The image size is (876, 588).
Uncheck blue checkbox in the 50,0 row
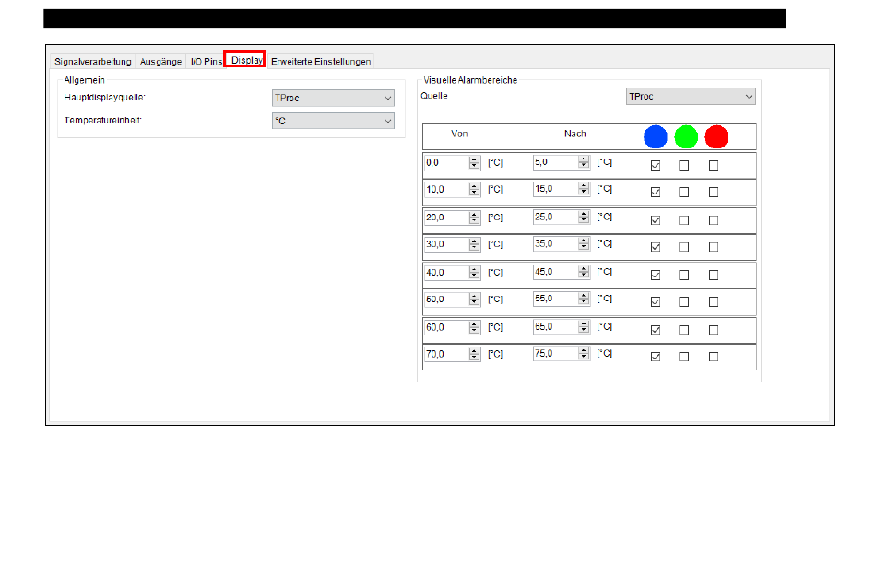(656, 301)
